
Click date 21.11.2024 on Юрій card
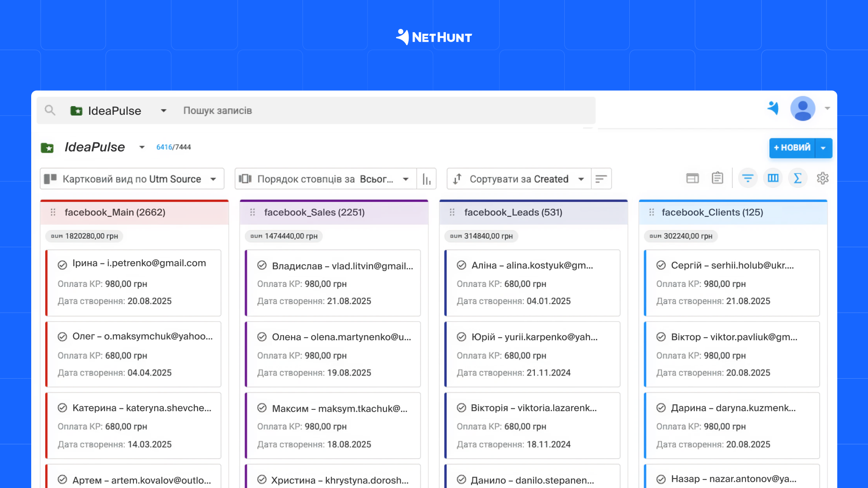pos(548,373)
